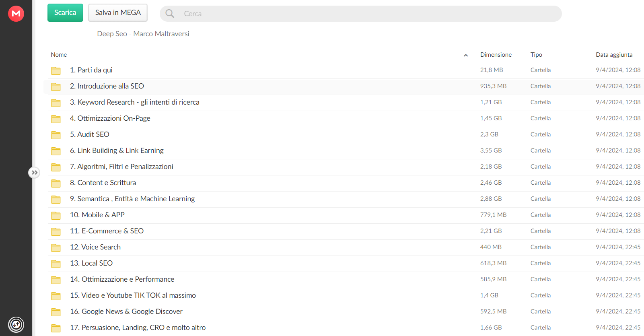The height and width of the screenshot is (336, 644).
Task: Click size value 21,8 MB
Action: point(492,70)
